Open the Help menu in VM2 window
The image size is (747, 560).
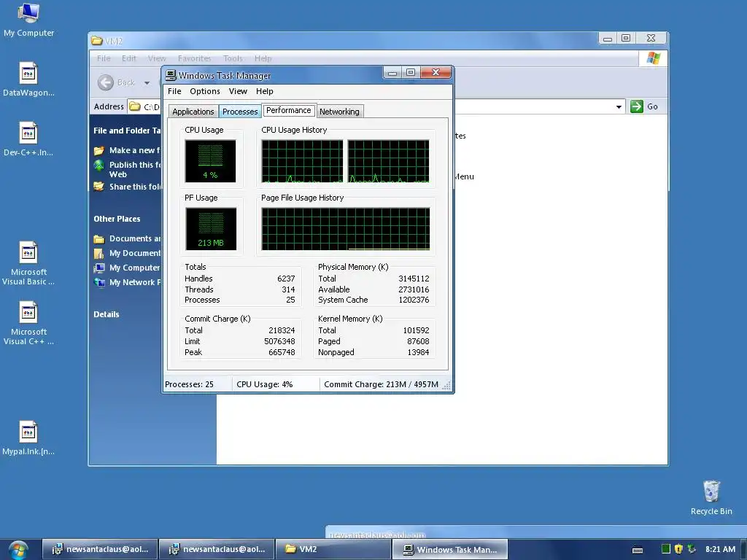click(263, 58)
